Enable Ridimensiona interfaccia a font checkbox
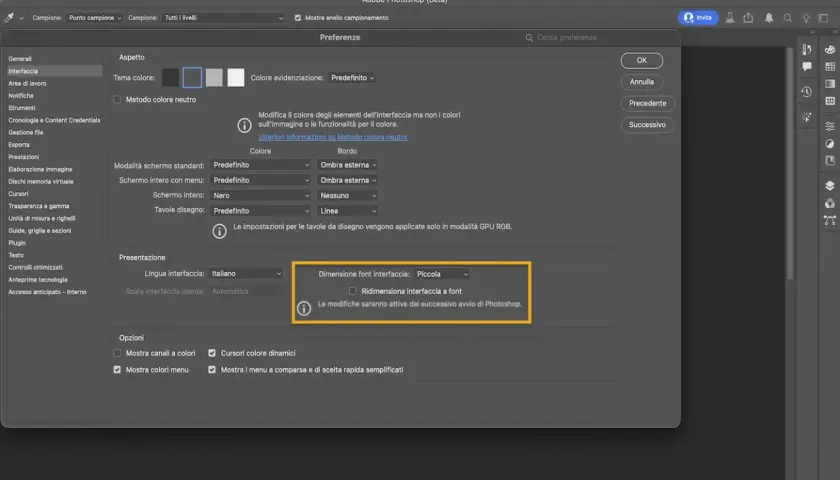 point(352,291)
